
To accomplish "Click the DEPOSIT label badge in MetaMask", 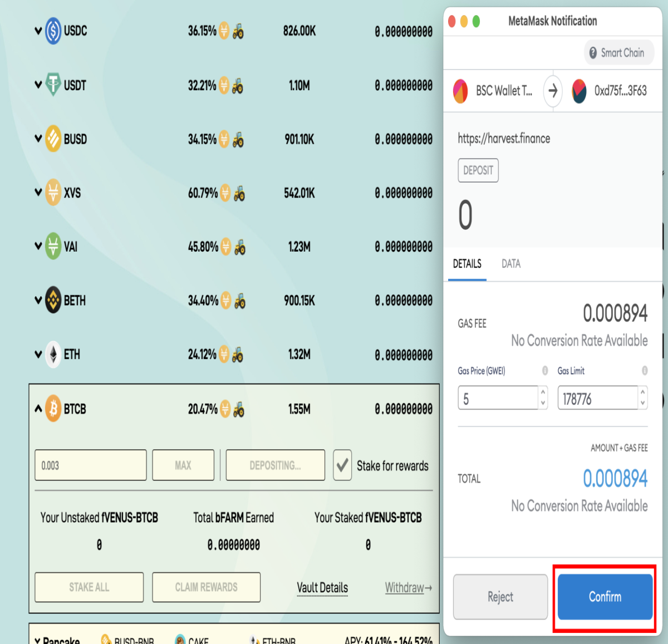I will pyautogui.click(x=478, y=170).
